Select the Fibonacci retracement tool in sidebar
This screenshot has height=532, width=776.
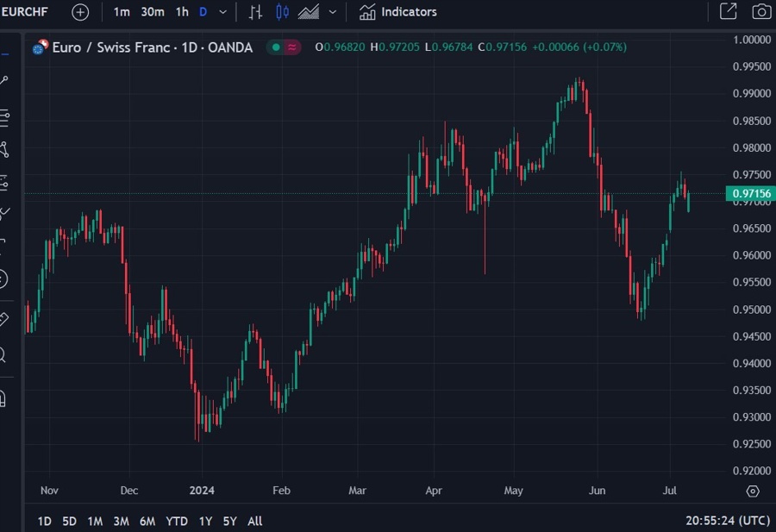pyautogui.click(x=4, y=118)
